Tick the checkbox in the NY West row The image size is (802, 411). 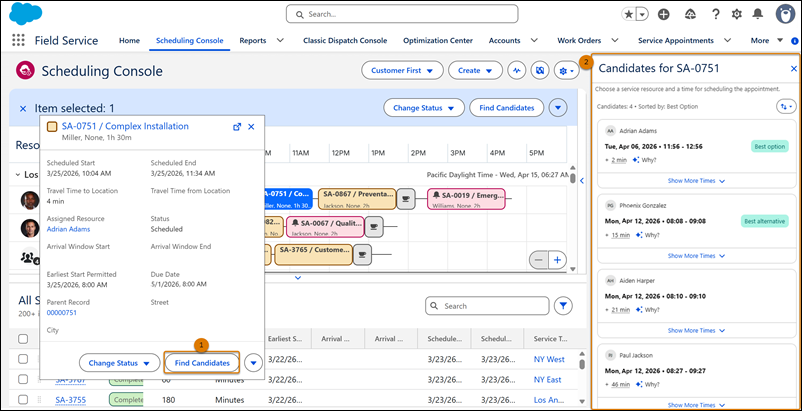(23, 359)
